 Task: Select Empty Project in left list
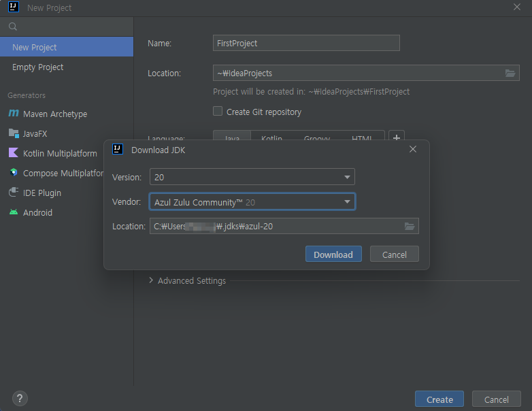(67, 67)
